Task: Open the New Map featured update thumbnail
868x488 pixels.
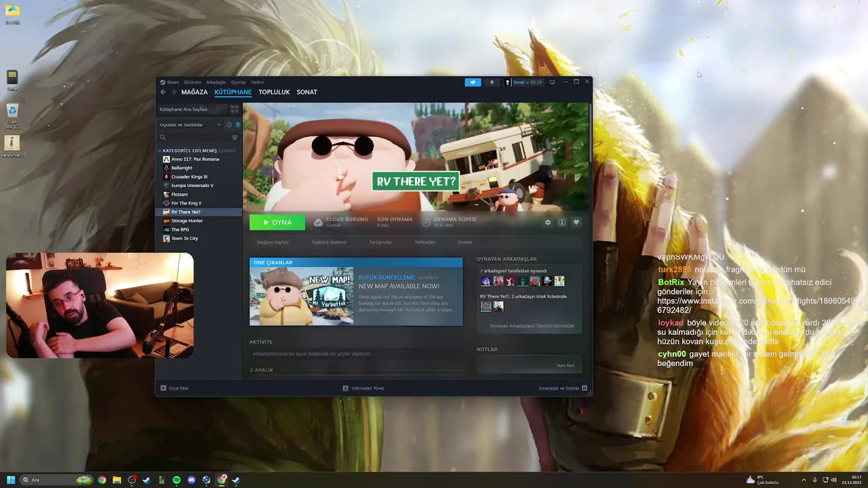Action: tap(302, 296)
